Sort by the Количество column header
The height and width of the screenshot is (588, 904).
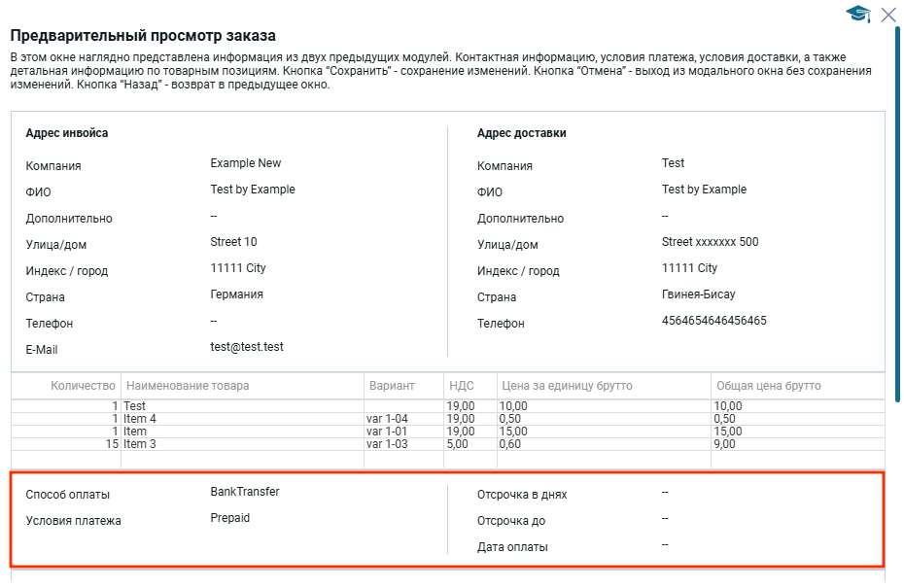(84, 386)
